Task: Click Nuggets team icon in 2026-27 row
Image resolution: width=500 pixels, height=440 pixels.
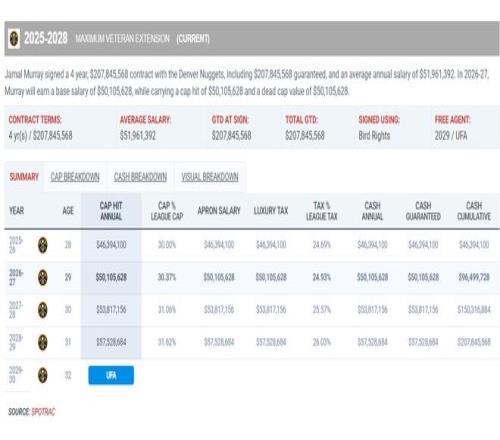Action: tap(43, 277)
